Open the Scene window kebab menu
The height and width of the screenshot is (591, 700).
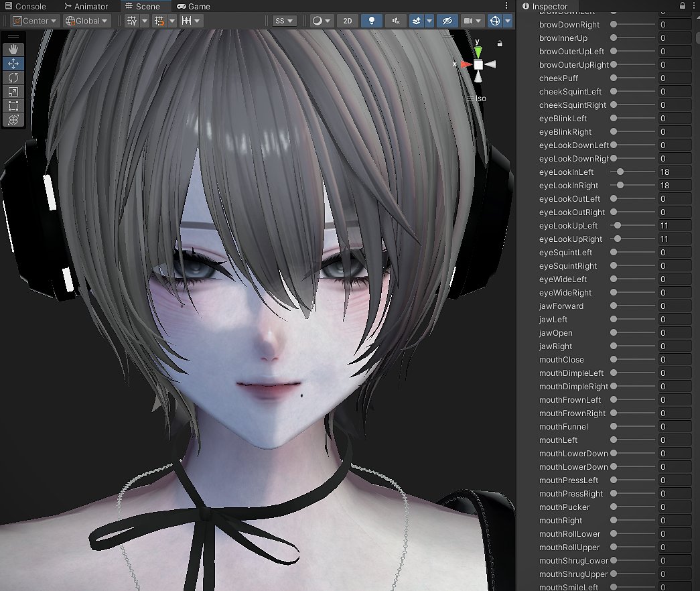tap(506, 6)
